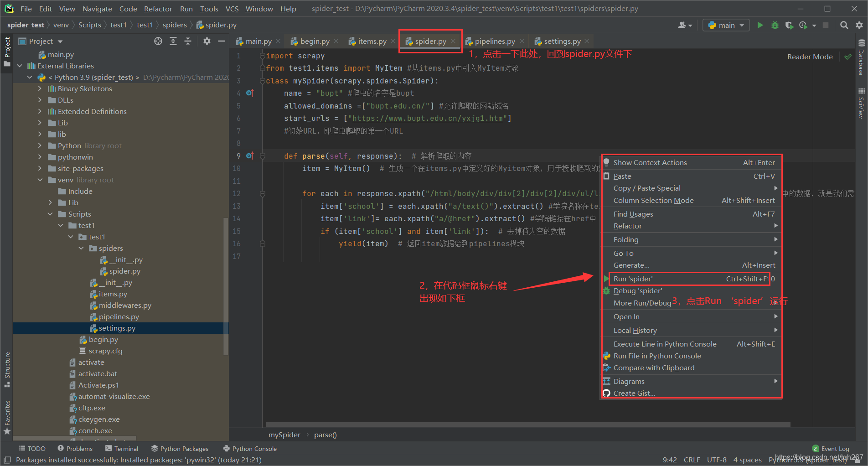This screenshot has width=868, height=466.
Task: Click override gutter icon on line 4
Action: point(249,93)
